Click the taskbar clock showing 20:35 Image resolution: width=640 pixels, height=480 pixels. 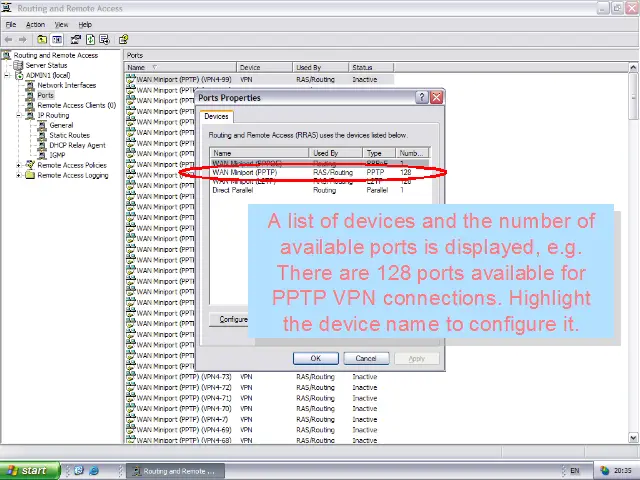(622, 471)
